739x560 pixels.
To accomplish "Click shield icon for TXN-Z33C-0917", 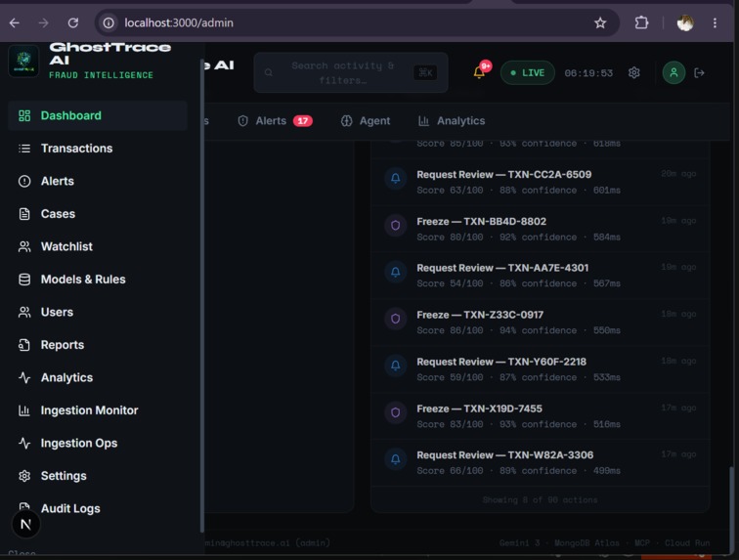I will tap(396, 319).
